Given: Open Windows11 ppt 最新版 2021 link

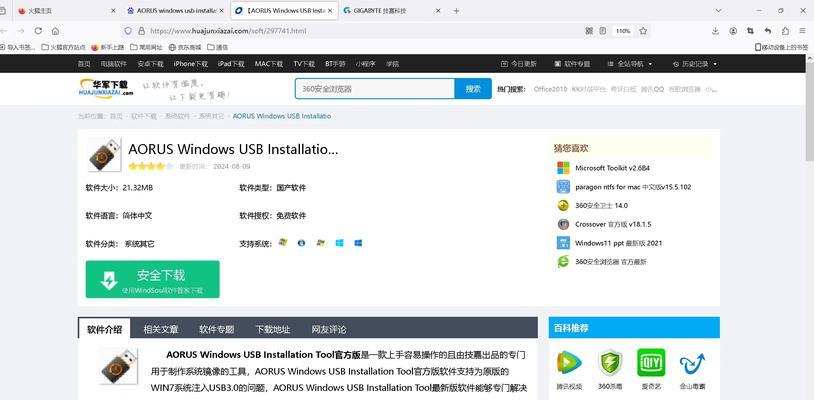Looking at the screenshot, I should point(618,243).
